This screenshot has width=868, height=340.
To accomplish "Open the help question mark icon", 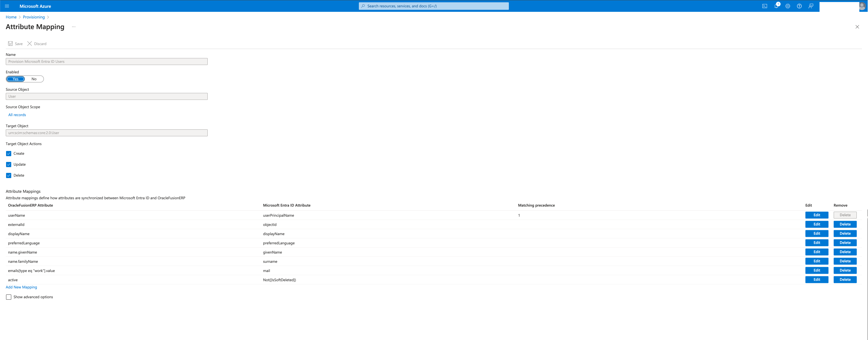I will coord(799,6).
